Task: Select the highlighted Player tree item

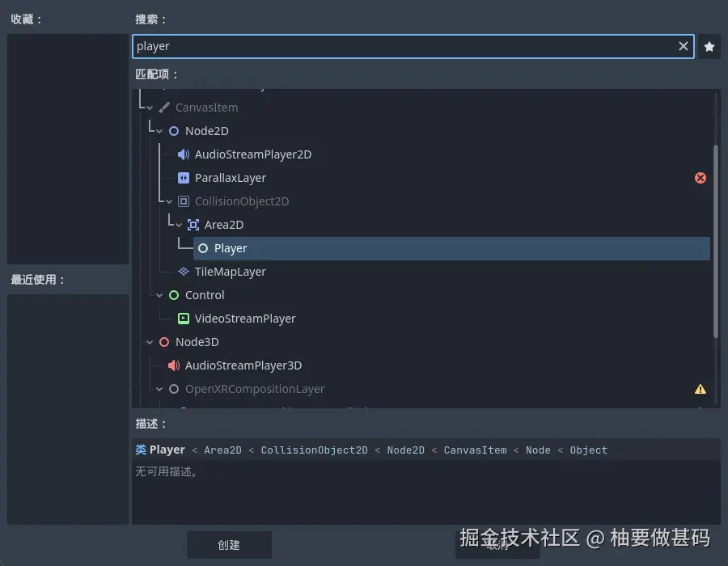Action: click(231, 247)
